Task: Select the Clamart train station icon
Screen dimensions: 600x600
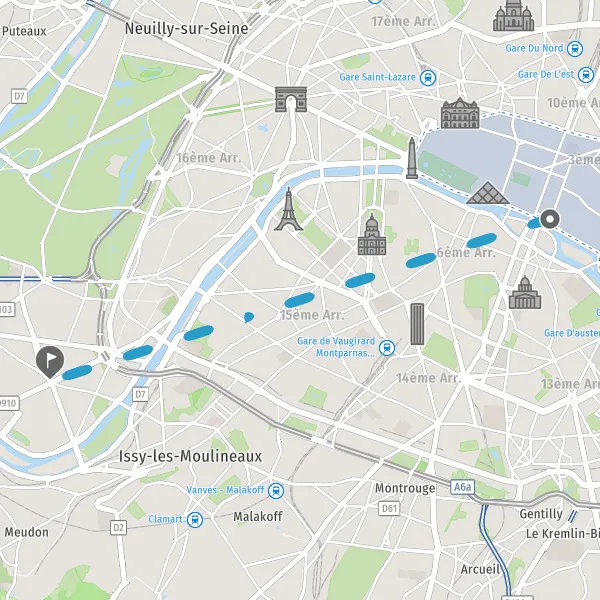Action: 195,520
